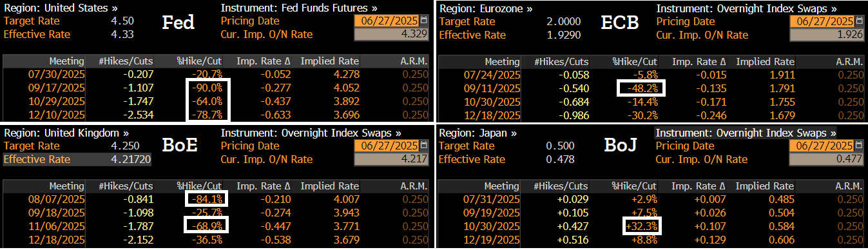
Task: Click the BoE #Hikes/Cuts column header
Action: 124,186
